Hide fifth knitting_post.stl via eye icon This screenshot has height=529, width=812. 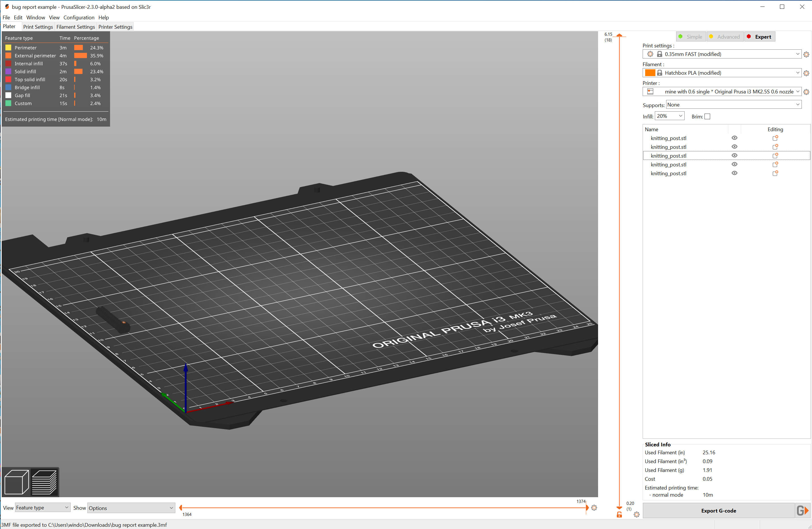(735, 173)
